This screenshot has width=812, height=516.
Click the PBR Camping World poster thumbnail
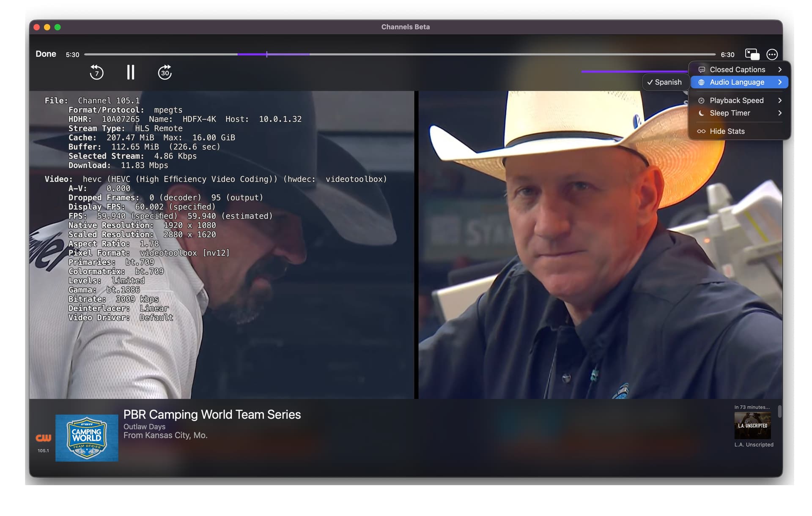click(x=87, y=438)
